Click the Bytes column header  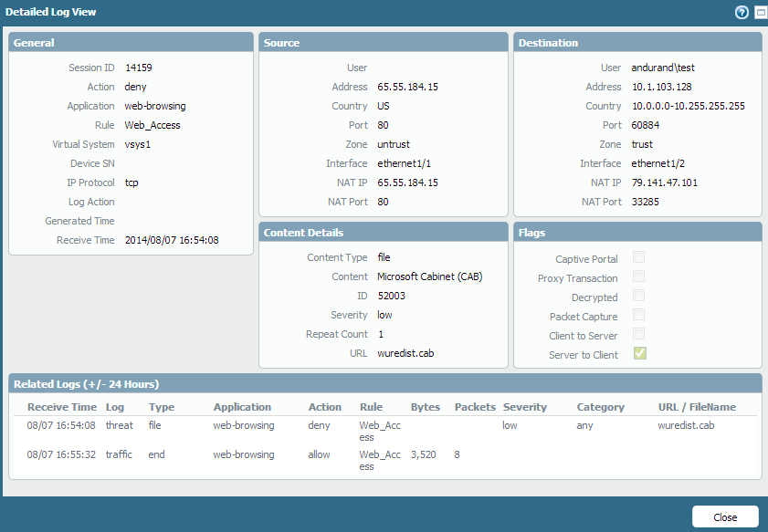pos(425,407)
